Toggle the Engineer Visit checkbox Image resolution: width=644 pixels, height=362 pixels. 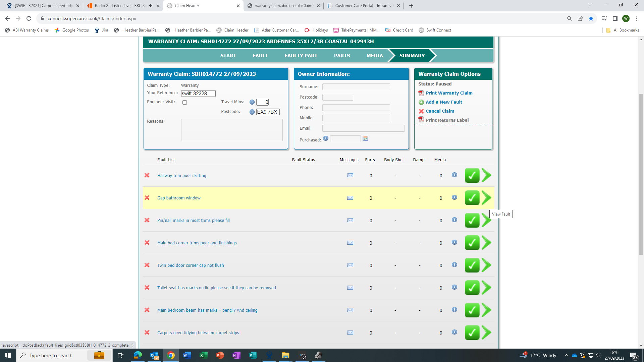(184, 103)
